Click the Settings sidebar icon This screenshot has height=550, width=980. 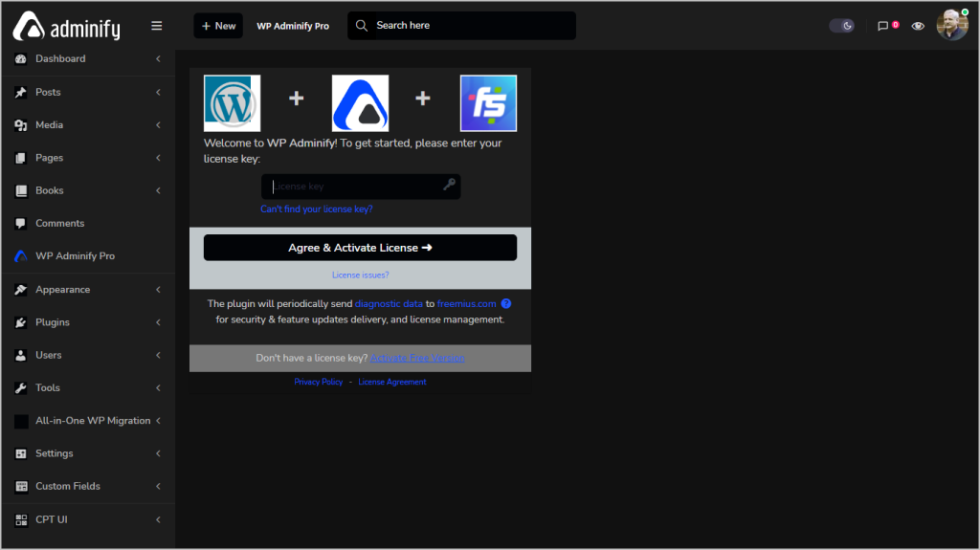coord(21,453)
